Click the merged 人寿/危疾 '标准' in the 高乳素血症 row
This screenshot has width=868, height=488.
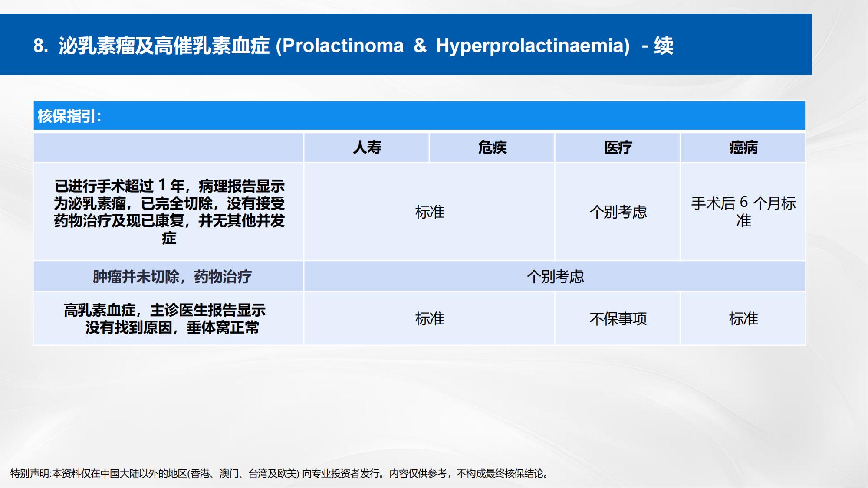click(430, 319)
